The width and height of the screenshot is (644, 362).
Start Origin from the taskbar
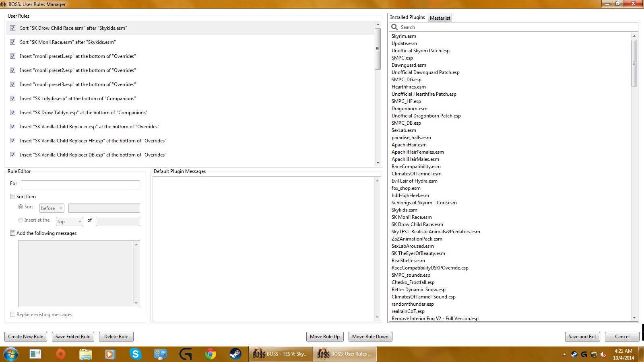60,354
